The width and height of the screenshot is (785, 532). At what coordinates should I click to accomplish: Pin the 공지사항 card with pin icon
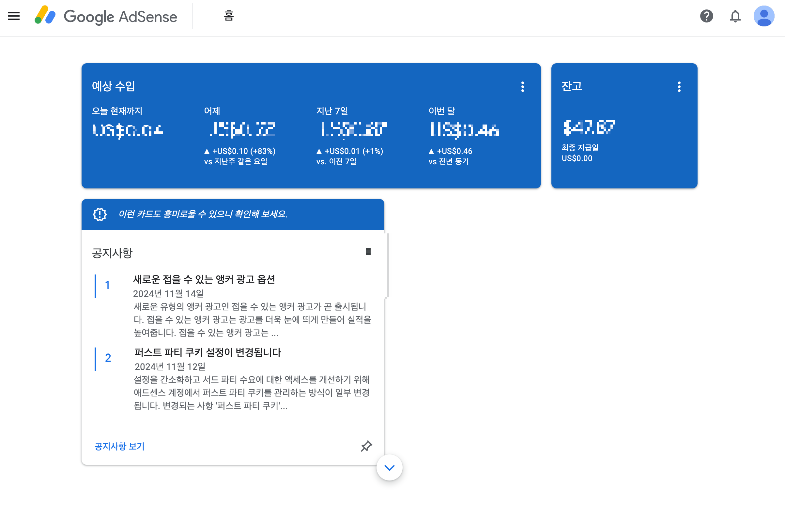pyautogui.click(x=366, y=446)
